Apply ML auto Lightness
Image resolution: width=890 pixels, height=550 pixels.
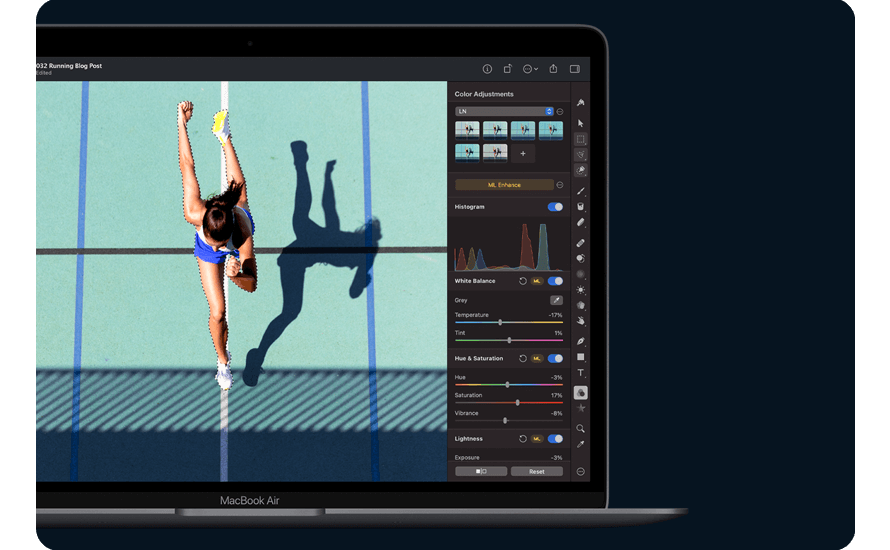(x=537, y=439)
